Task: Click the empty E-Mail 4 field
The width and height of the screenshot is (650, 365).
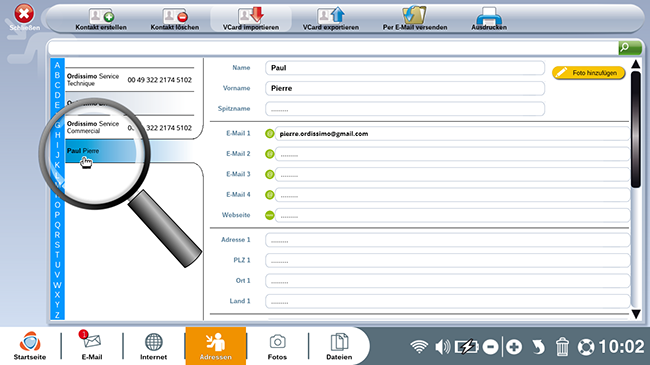Action: [x=452, y=195]
